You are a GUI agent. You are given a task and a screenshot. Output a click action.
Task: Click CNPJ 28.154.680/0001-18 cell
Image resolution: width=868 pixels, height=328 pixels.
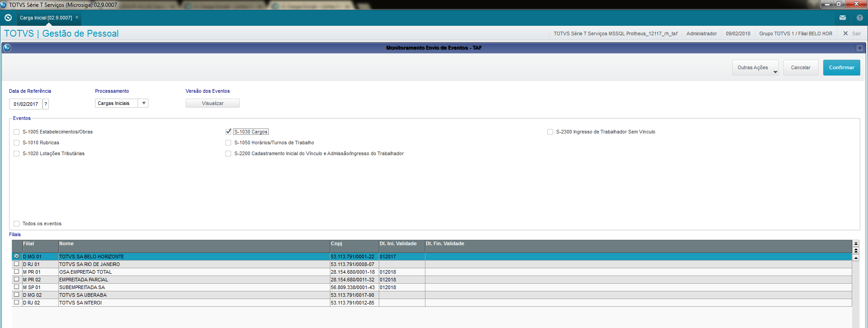coord(354,272)
